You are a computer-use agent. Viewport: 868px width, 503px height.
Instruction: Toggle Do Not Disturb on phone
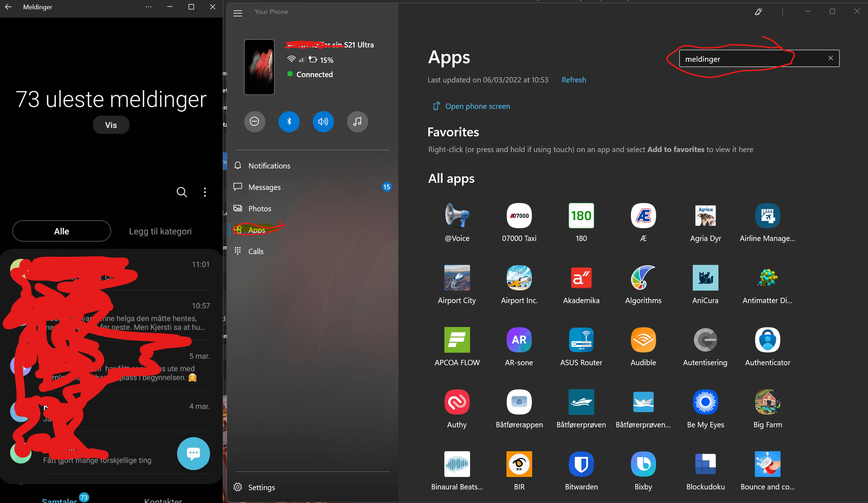pos(254,122)
